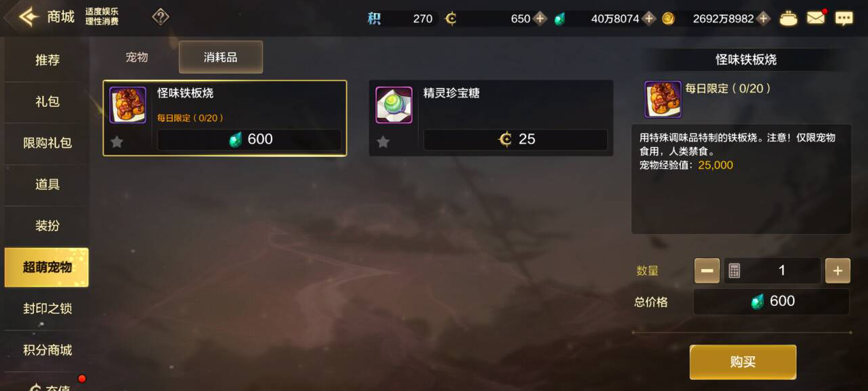
Task: Select the 精灵珍宝糖 item card
Action: click(491, 118)
